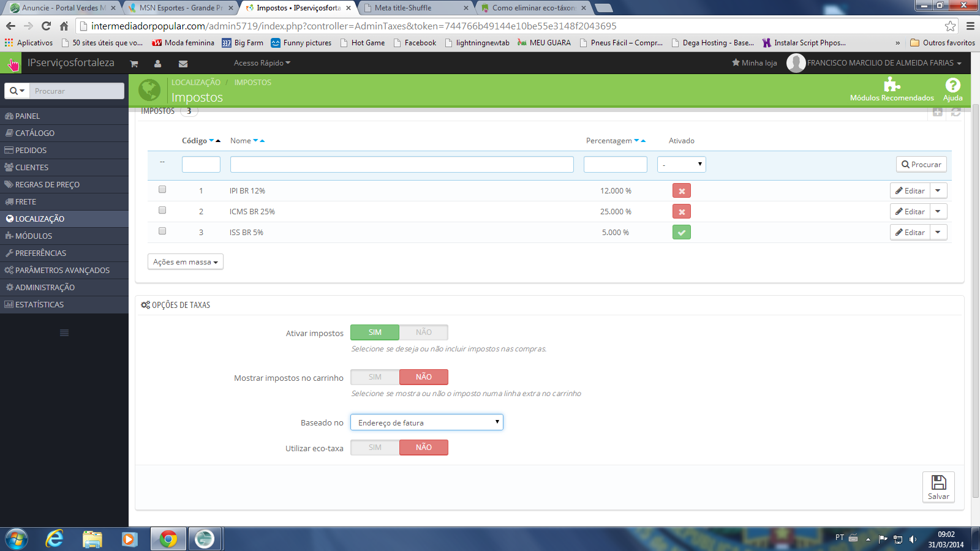This screenshot has width=980, height=551.
Task: Click the Nome filter input field
Action: tap(402, 164)
